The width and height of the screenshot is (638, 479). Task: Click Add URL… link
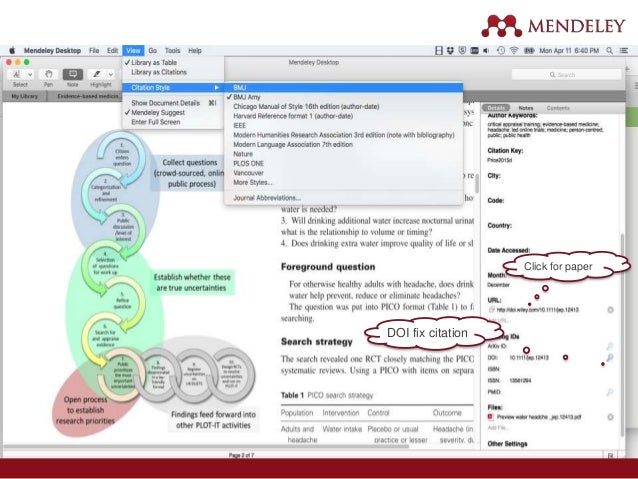[x=498, y=320]
